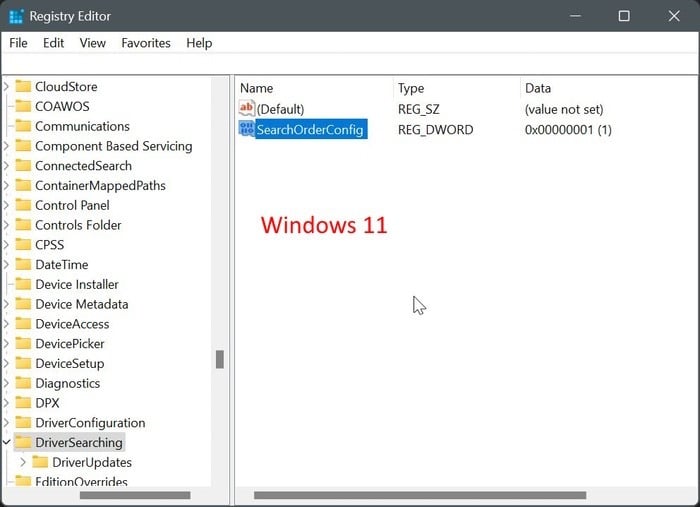Click the DateTime folder icon
Image resolution: width=700 pixels, height=507 pixels.
click(x=23, y=264)
